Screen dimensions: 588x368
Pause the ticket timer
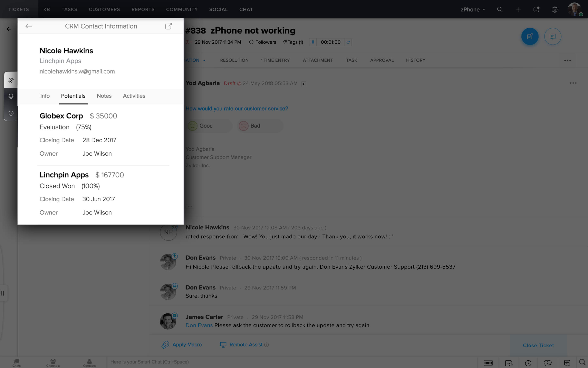coord(313,42)
